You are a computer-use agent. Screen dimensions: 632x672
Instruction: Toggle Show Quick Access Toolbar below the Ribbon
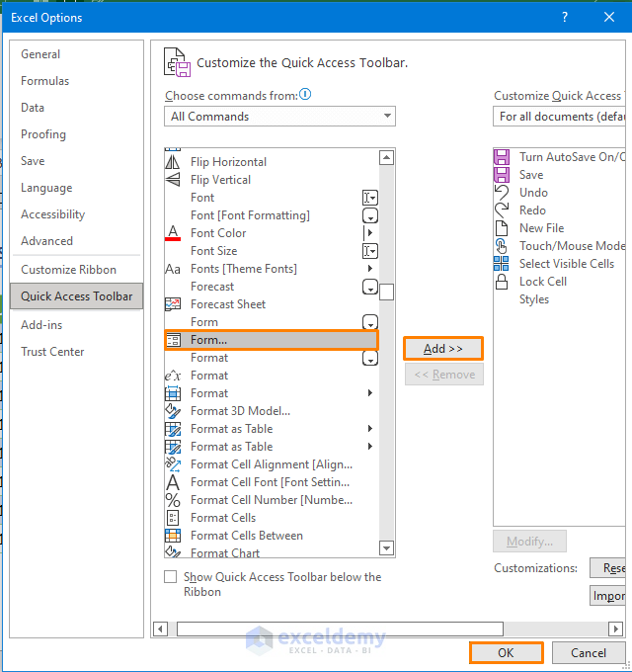tap(171, 577)
